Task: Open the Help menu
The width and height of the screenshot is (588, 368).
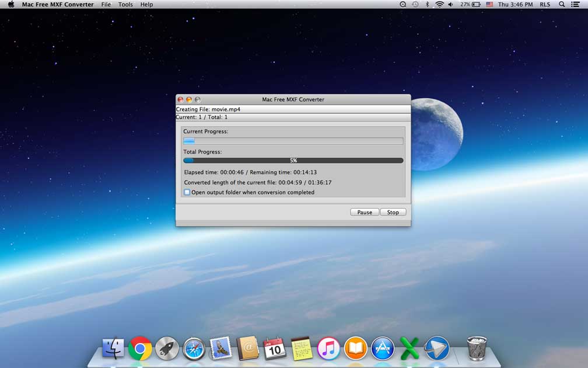Action: pyautogui.click(x=146, y=5)
